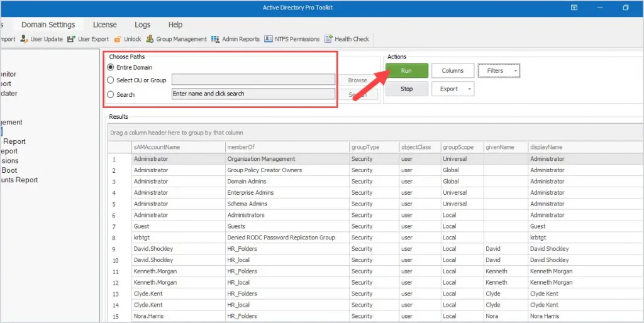Select the Administrators memberOf cell

(287, 215)
